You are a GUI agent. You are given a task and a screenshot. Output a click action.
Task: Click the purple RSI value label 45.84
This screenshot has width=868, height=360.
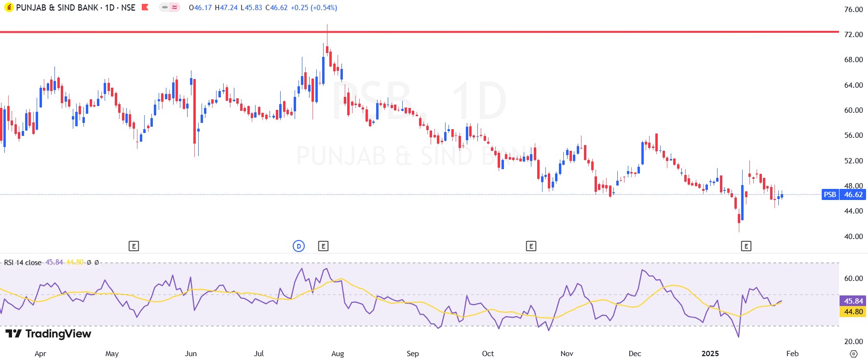point(853,301)
